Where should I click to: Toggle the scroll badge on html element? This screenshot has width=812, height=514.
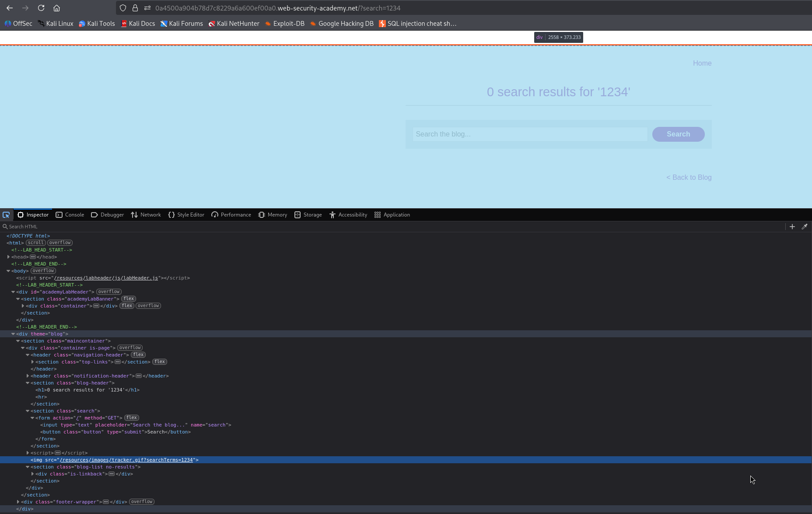[36, 243]
